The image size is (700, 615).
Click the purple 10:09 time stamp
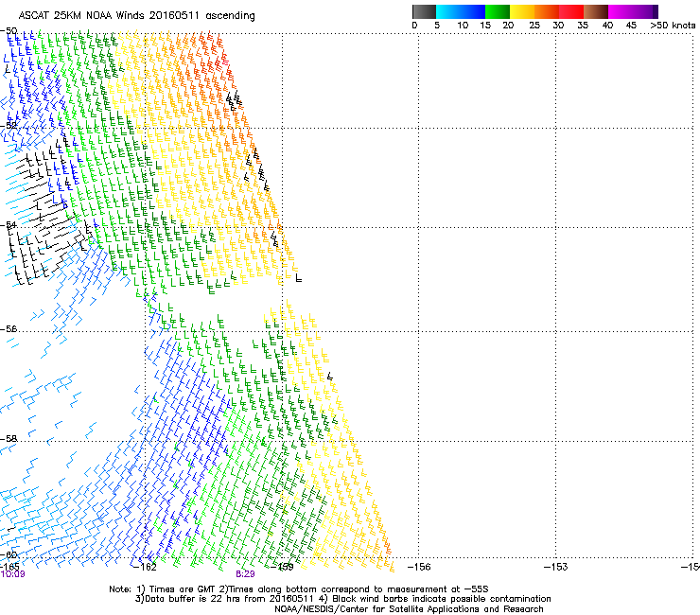12,574
